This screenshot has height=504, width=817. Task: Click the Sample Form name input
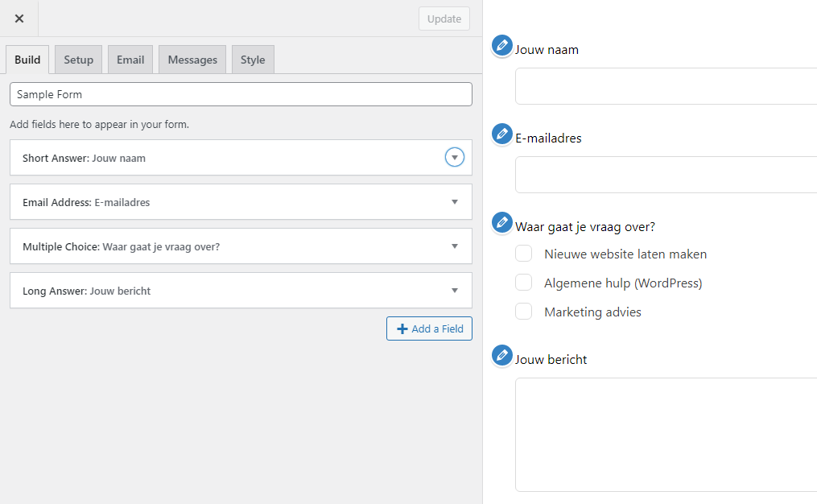[241, 94]
